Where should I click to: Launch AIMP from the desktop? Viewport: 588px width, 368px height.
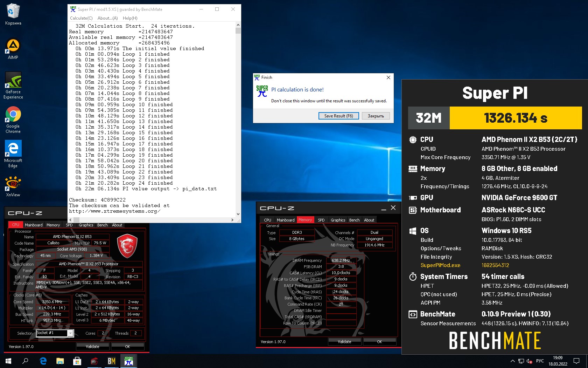click(x=13, y=49)
